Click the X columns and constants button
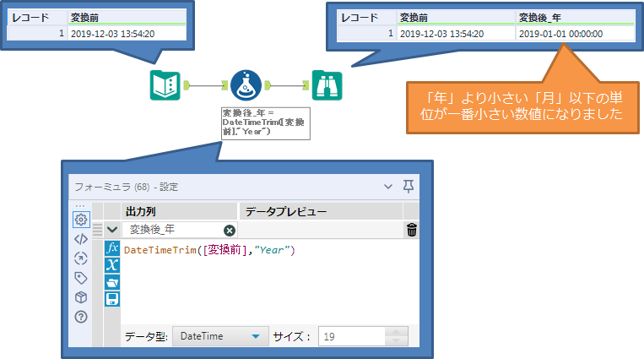The height and width of the screenshot is (359, 644). pyautogui.click(x=112, y=265)
